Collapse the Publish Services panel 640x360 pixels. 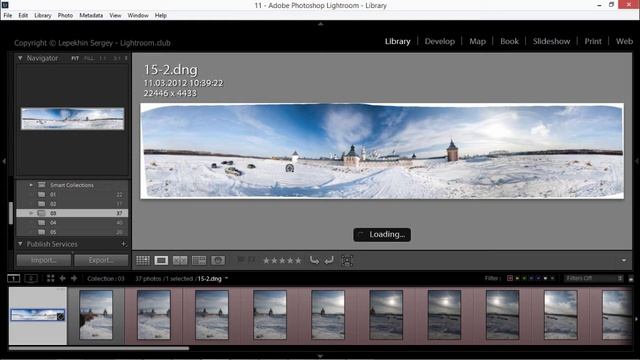20,244
